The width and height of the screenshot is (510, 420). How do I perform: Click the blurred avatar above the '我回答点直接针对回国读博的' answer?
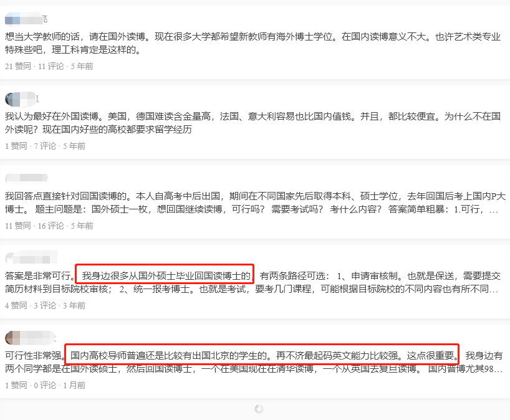12,178
